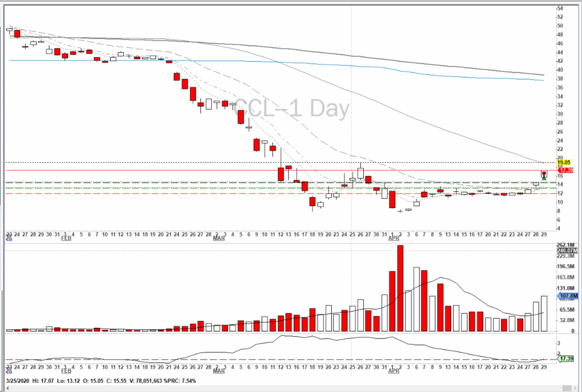Viewport: 582px width, 392px height.
Task: Click the red 17.39 price marker
Action: (x=563, y=170)
